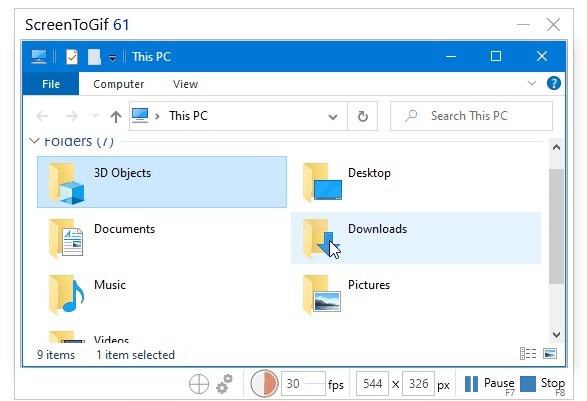The image size is (587, 401).
Task: Click the refresh button in address bar
Action: click(x=362, y=116)
